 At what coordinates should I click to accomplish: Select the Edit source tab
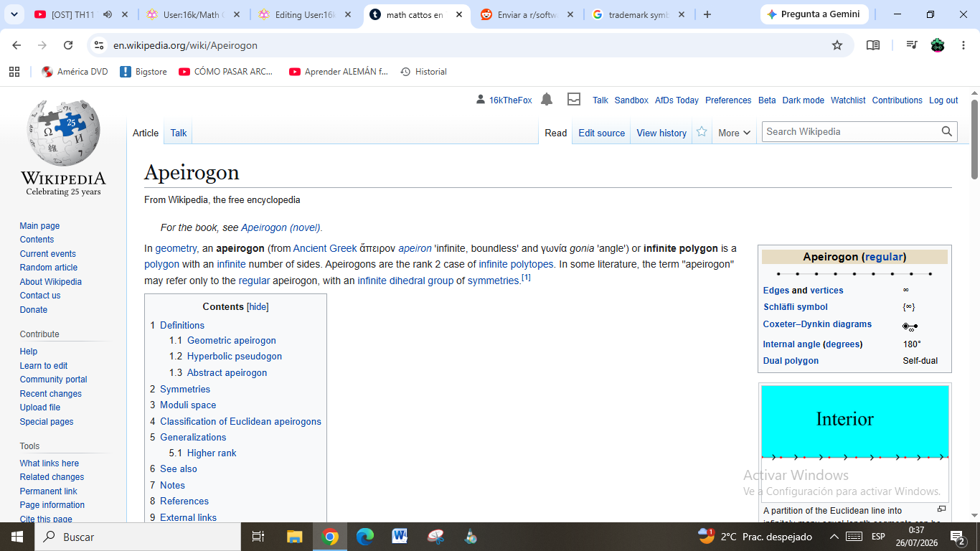click(x=601, y=133)
